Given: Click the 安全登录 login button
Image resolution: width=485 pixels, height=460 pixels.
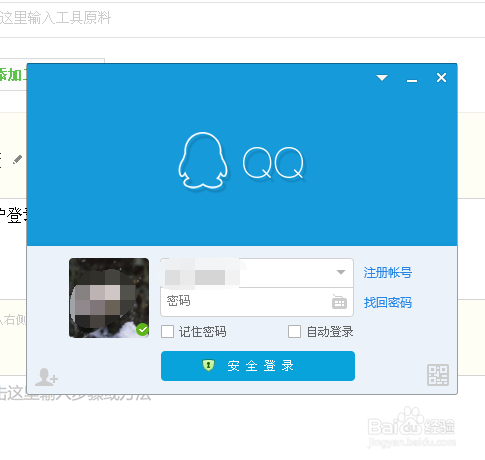Looking at the screenshot, I should (258, 366).
